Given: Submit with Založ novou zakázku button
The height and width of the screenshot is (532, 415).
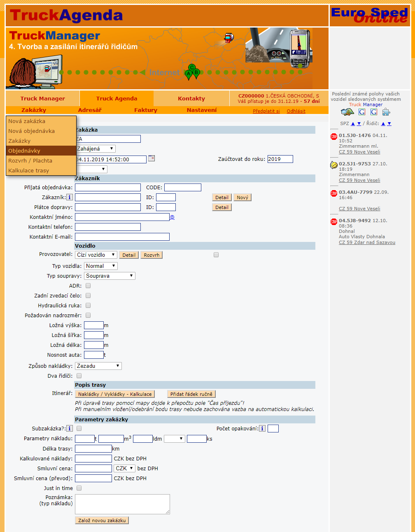Looking at the screenshot, I should [x=102, y=520].
